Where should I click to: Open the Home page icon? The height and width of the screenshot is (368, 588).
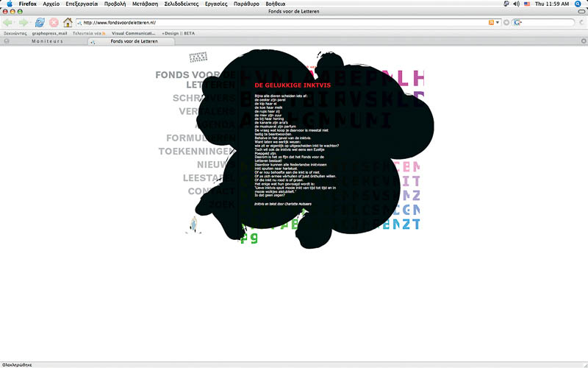(68, 23)
